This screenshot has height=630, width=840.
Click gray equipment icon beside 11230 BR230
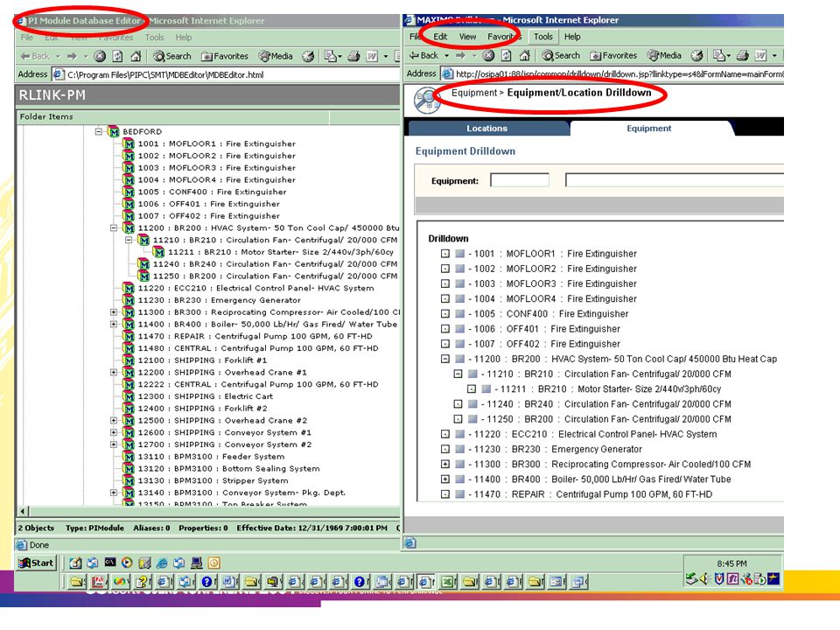point(459,449)
